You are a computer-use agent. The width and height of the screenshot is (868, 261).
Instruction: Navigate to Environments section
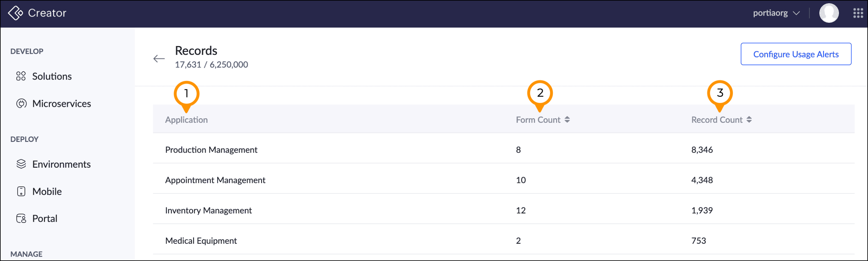coord(61,164)
